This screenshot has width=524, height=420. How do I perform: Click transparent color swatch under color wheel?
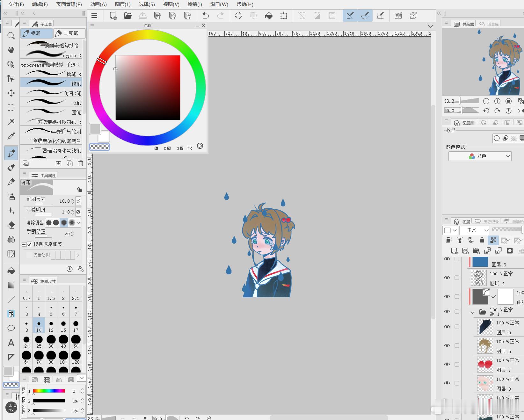(x=99, y=147)
